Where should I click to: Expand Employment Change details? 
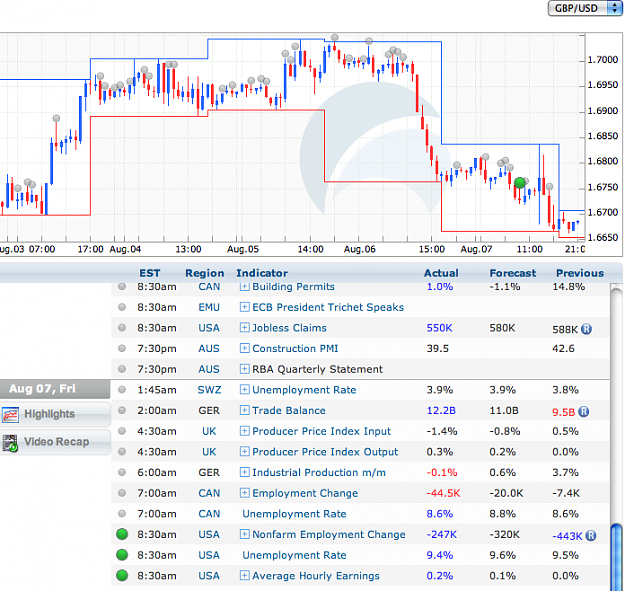pyautogui.click(x=244, y=493)
